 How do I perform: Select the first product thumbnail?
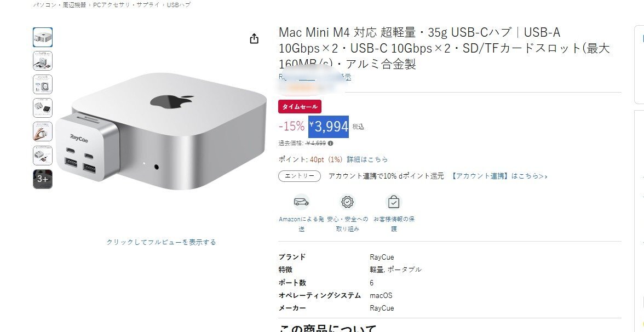[x=43, y=37]
